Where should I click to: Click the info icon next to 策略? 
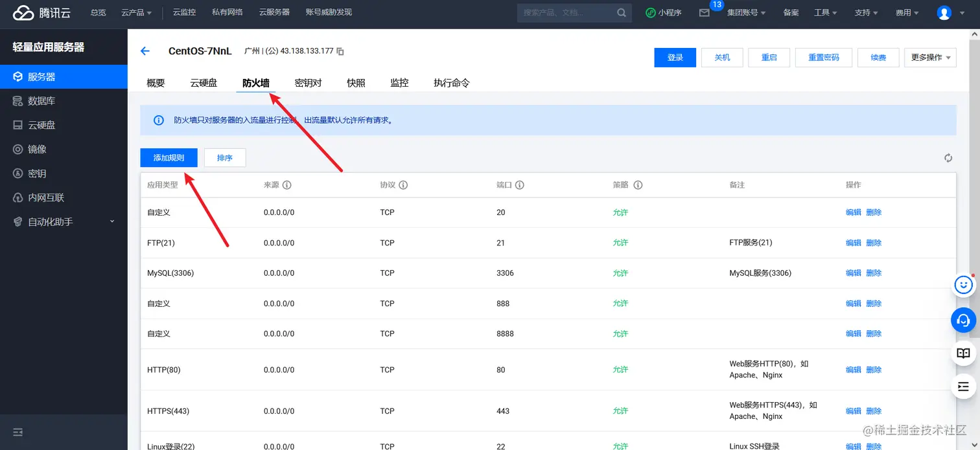click(638, 185)
